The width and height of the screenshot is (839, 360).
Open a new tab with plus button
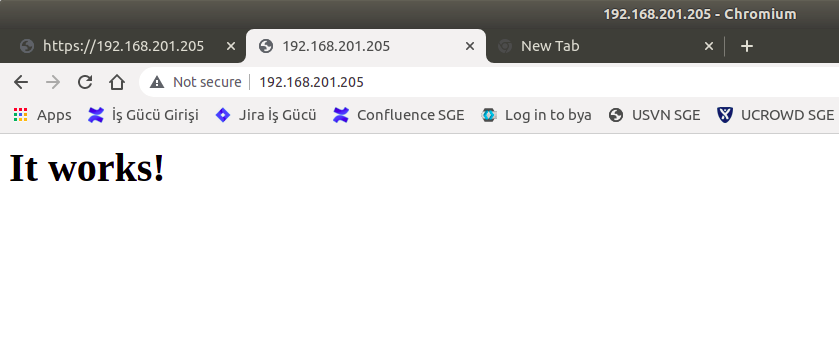pyautogui.click(x=746, y=47)
